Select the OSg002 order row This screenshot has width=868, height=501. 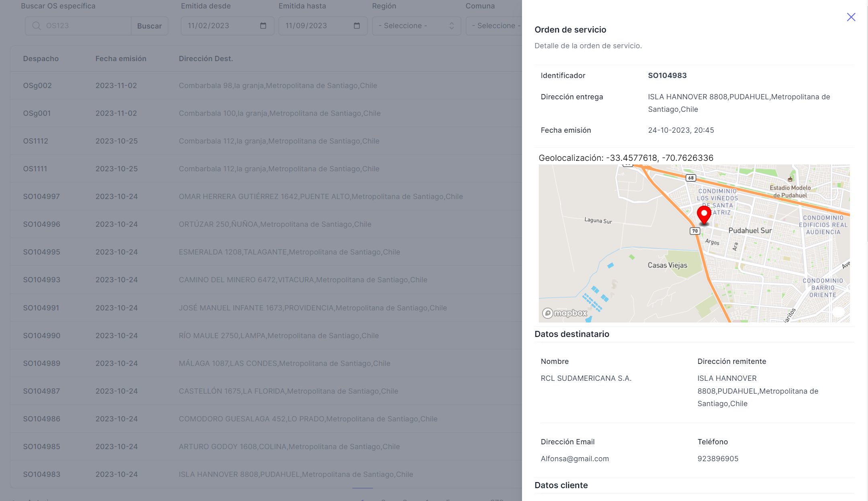point(37,86)
